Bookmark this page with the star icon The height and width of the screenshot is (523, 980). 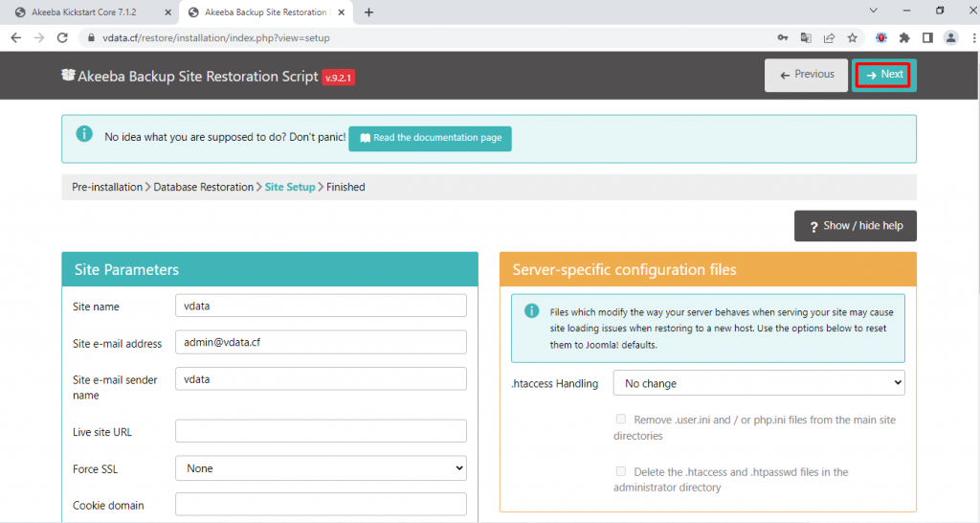852,38
